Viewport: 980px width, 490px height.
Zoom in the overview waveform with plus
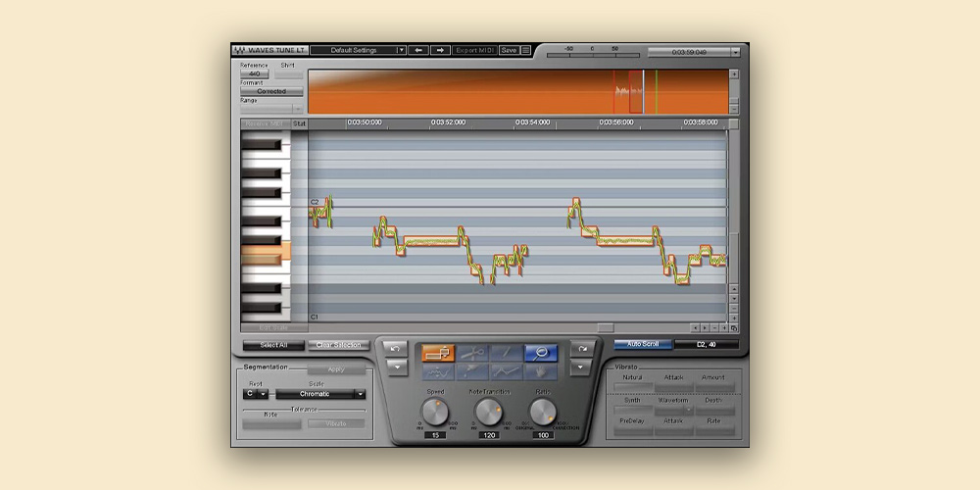pos(734,73)
